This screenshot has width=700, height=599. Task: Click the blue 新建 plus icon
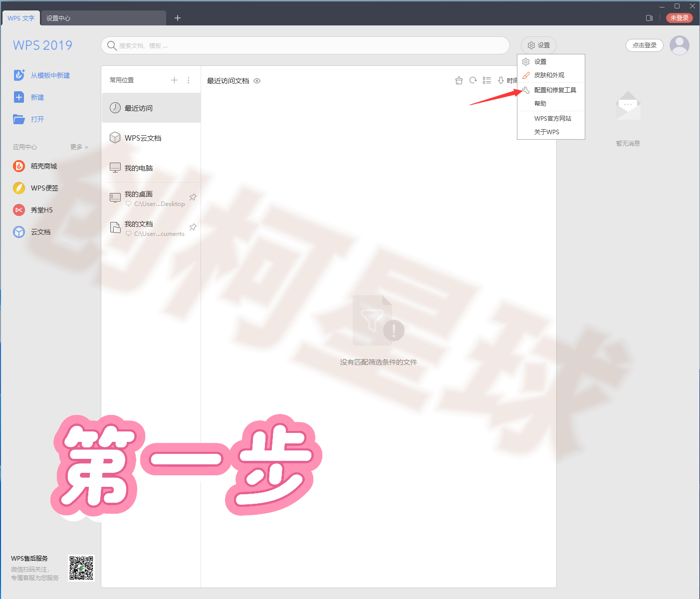[x=19, y=97]
